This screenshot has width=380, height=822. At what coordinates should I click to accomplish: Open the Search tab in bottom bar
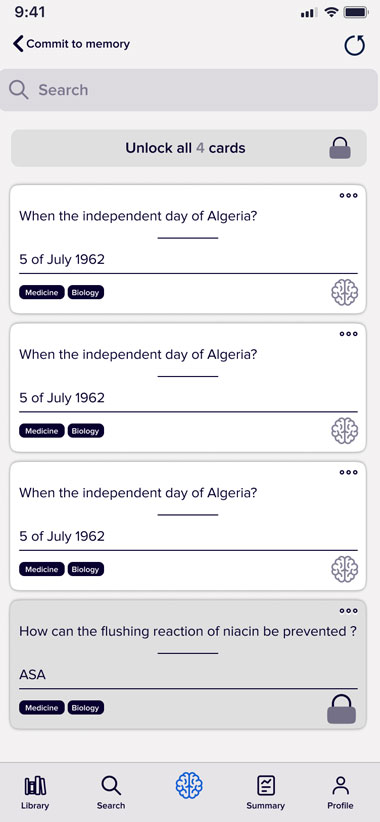coord(111,793)
